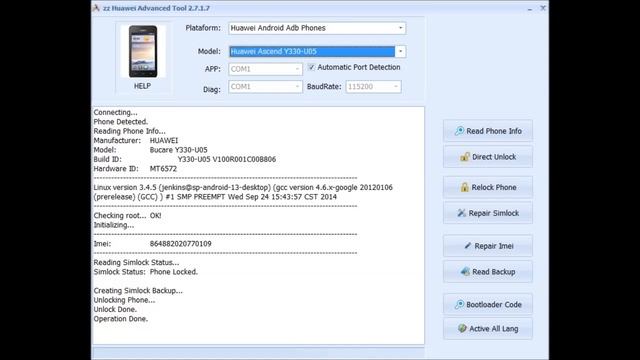This screenshot has height=360, width=640.
Task: Click the app logo in the title bar
Action: click(x=96, y=8)
